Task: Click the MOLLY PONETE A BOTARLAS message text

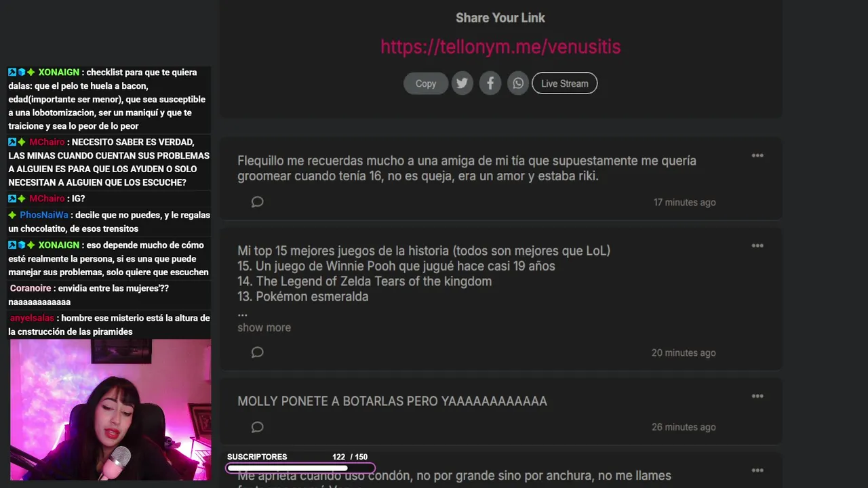Action: pyautogui.click(x=392, y=401)
